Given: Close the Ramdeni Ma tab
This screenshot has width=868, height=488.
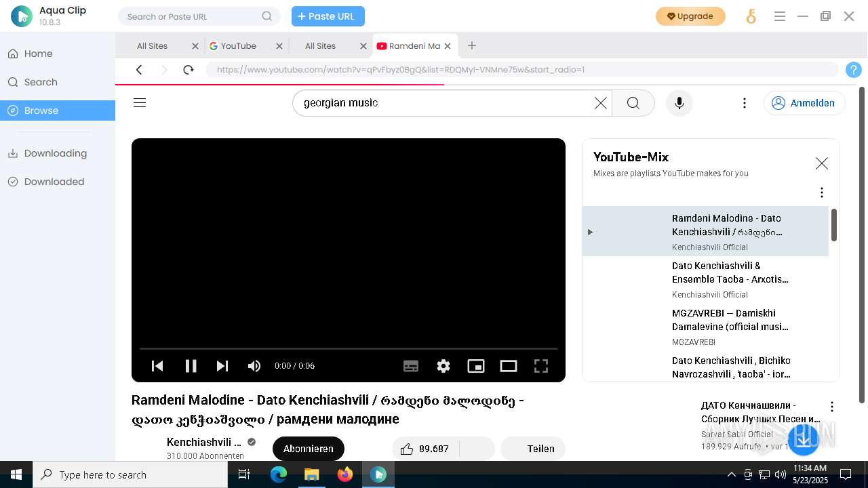Looking at the screenshot, I should pyautogui.click(x=448, y=46).
